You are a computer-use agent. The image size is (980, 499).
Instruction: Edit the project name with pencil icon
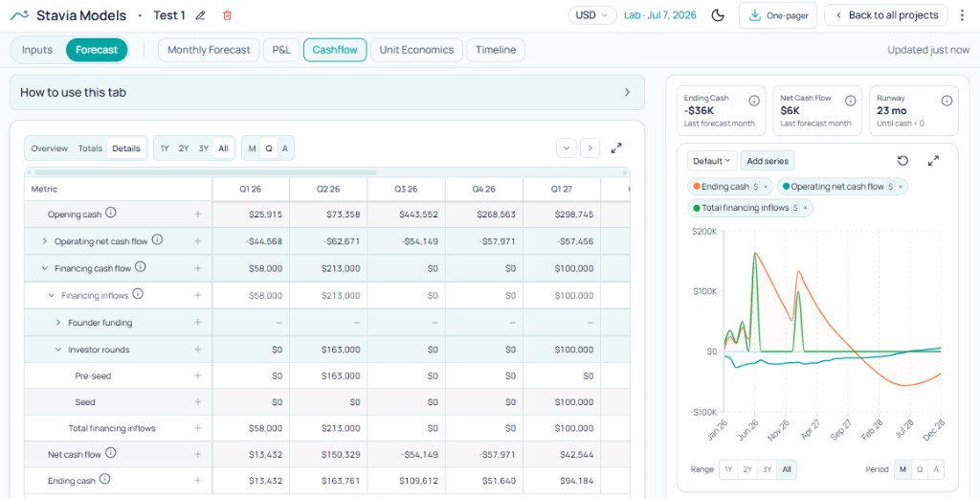(x=200, y=15)
